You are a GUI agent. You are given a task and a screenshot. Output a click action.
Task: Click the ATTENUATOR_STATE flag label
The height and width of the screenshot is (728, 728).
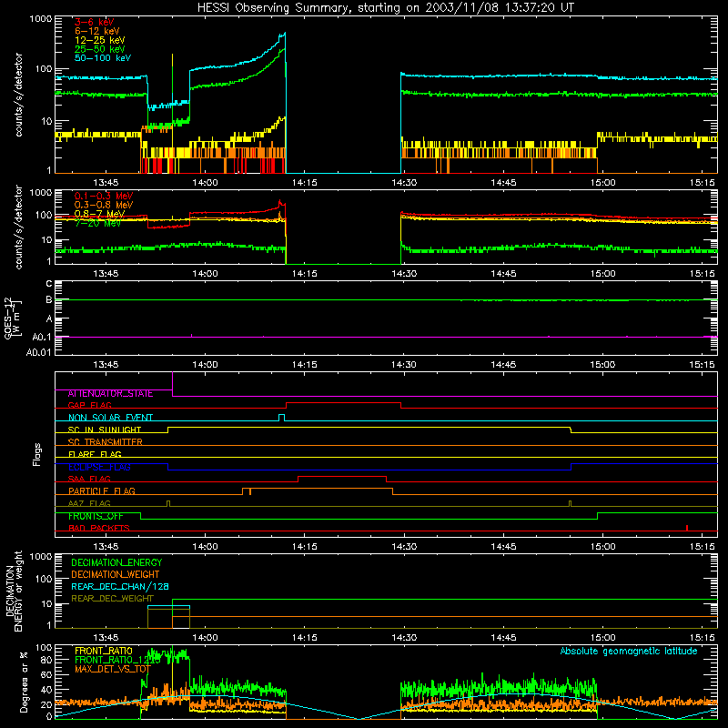110,394
